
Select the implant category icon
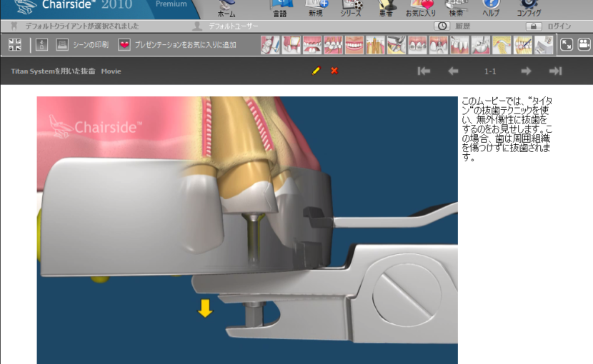(439, 45)
